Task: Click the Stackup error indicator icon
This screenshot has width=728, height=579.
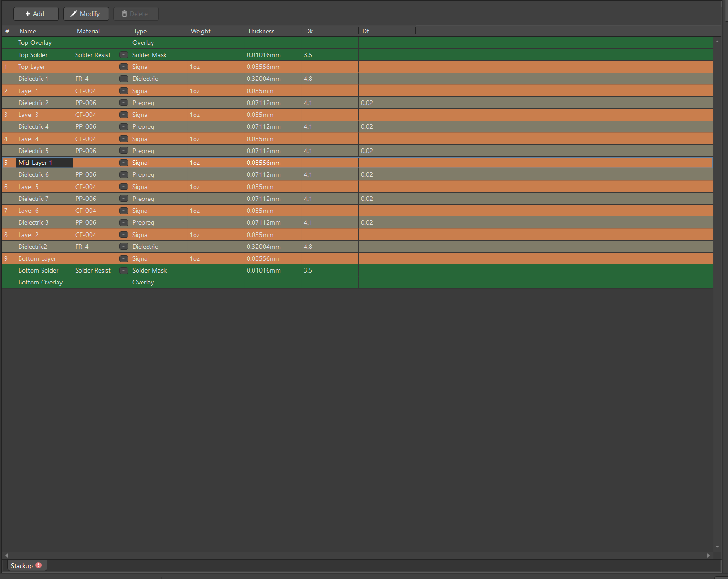Action: (x=38, y=565)
